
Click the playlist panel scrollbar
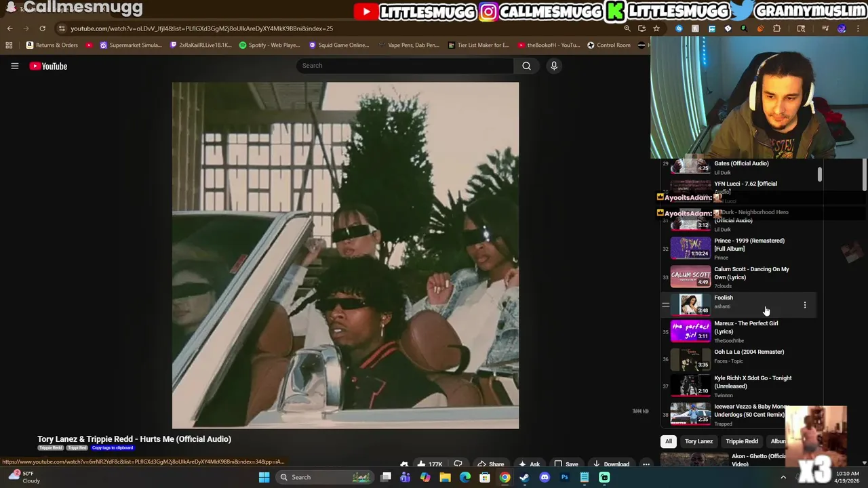pyautogui.click(x=819, y=175)
